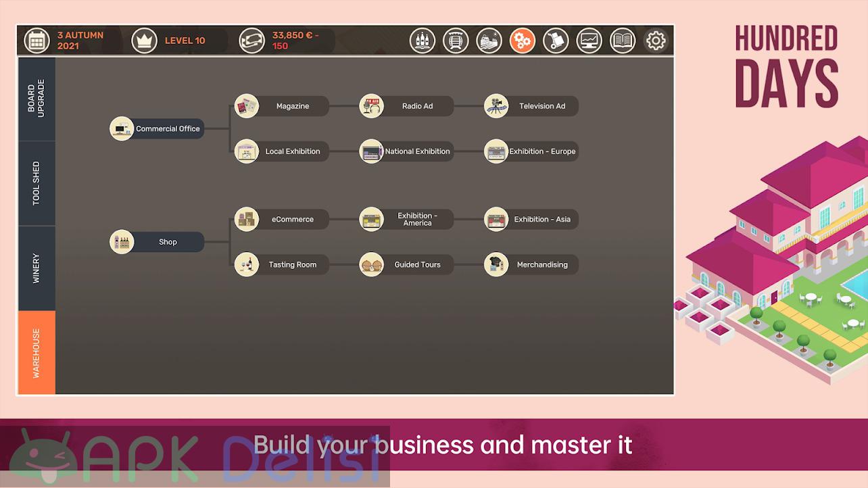This screenshot has height=488, width=868.
Task: Click the money balance icon
Action: (251, 41)
